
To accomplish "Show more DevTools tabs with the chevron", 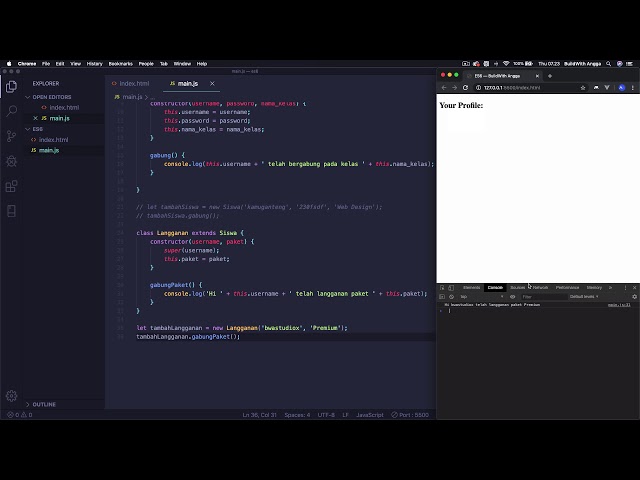I will pyautogui.click(x=611, y=288).
